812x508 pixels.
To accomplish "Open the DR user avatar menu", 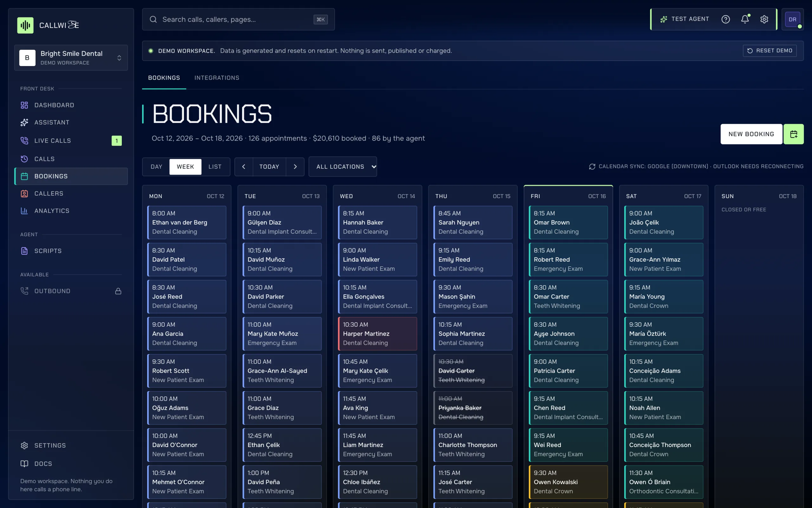I will 792,19.
